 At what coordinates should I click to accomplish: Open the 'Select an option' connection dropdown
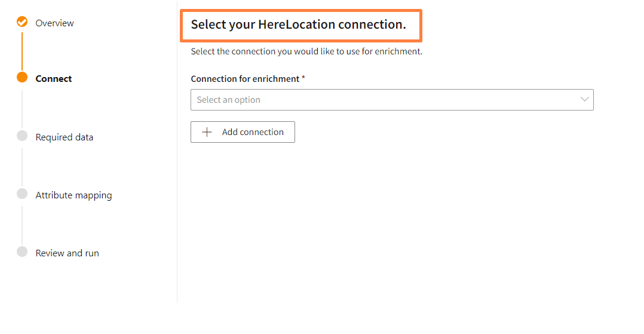tap(382, 100)
